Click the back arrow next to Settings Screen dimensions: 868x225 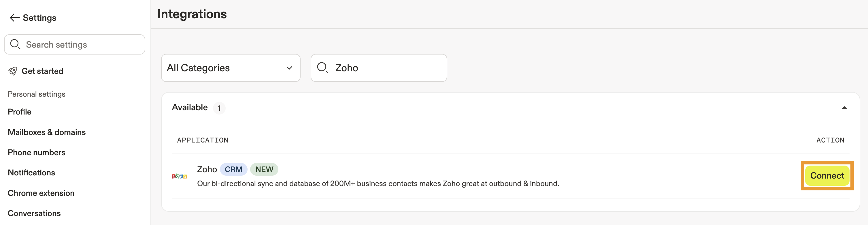click(x=14, y=18)
